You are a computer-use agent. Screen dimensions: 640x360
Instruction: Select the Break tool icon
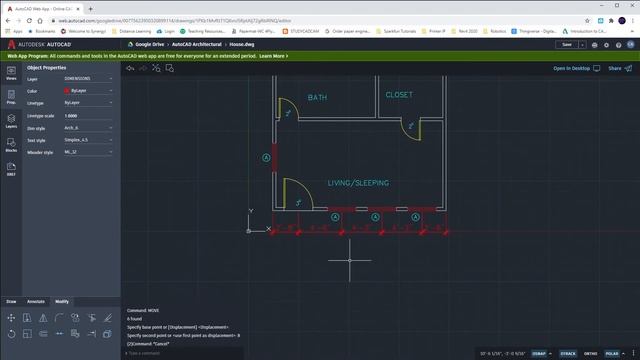click(x=59, y=334)
